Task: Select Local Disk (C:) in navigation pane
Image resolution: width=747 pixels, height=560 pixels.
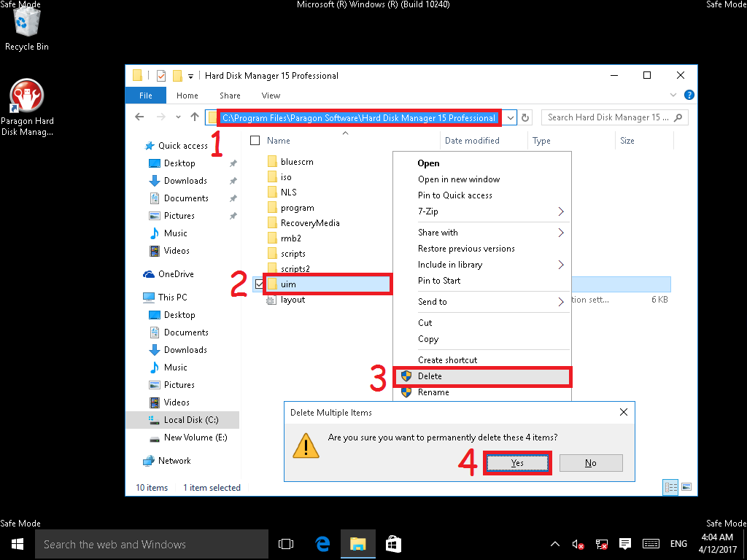Action: [x=183, y=420]
